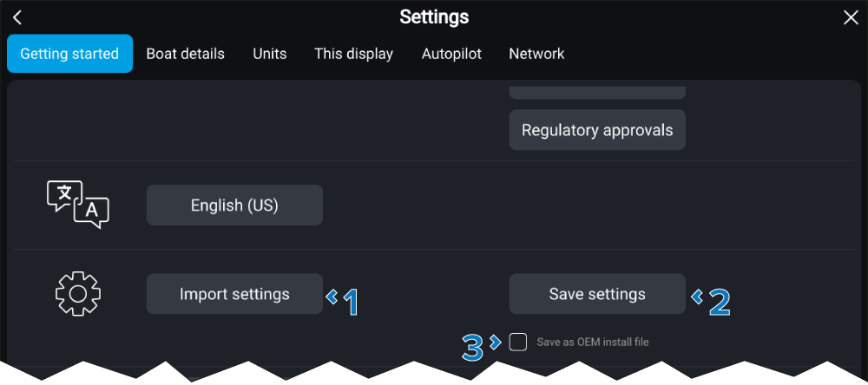Select the Getting started tab
Screen dimensions: 868x385
(x=69, y=54)
